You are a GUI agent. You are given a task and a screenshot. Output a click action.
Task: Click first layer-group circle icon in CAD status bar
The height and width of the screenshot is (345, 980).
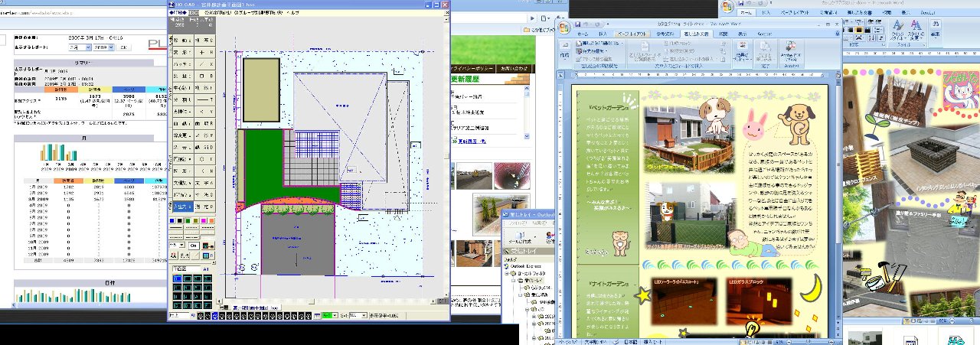coord(201,315)
